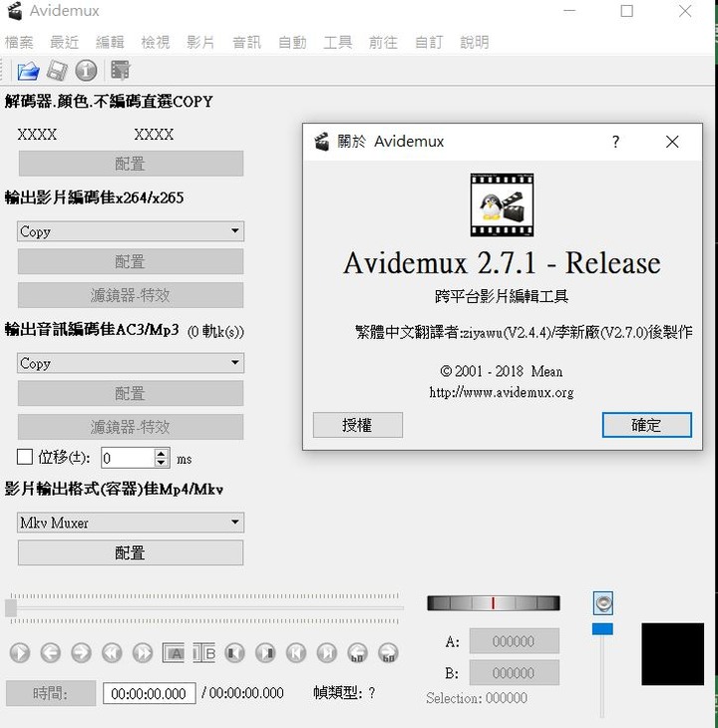Open the 檔案 menu

tap(19, 42)
